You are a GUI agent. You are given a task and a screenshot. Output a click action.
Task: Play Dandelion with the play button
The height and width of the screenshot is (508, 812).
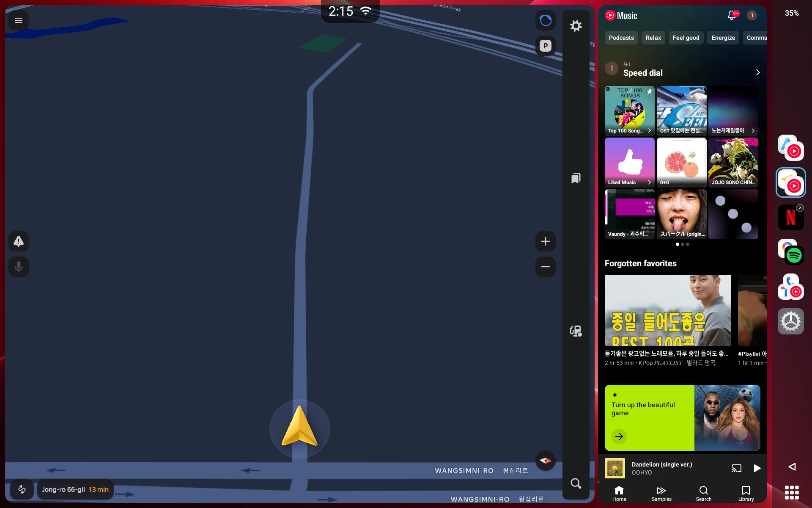pyautogui.click(x=757, y=468)
